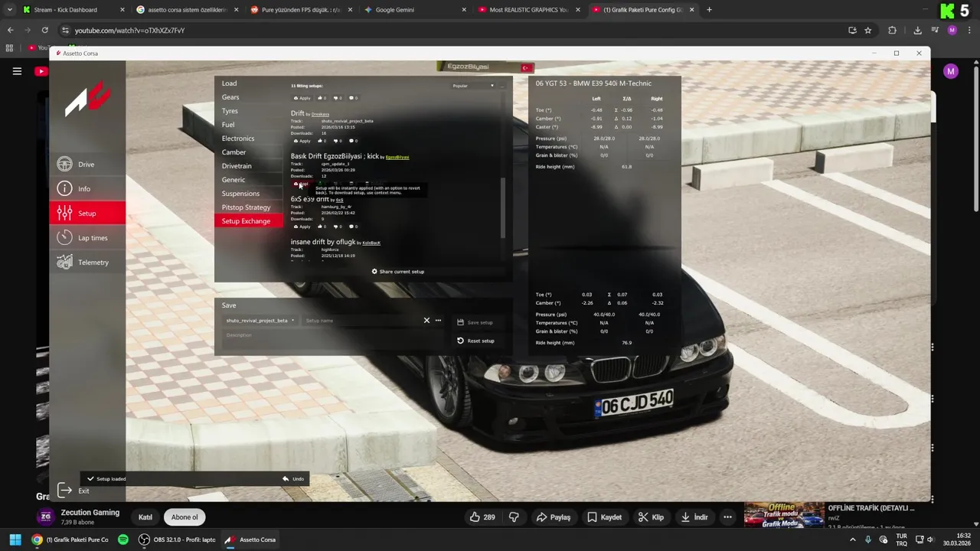Open the Windows Start menu

pos(15,540)
